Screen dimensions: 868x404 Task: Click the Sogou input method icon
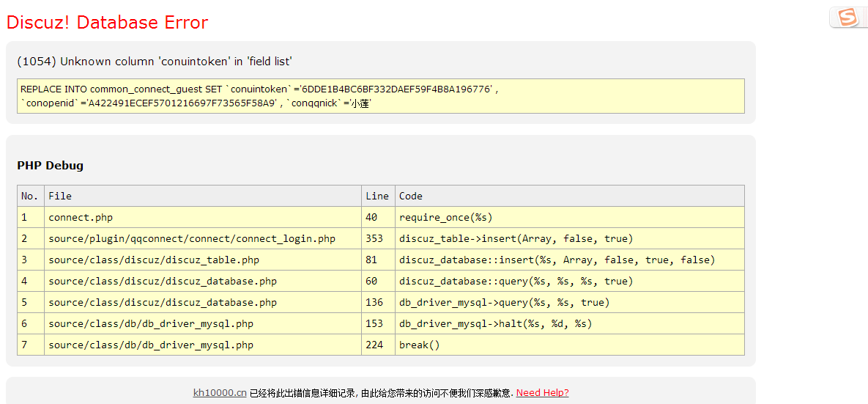point(847,18)
